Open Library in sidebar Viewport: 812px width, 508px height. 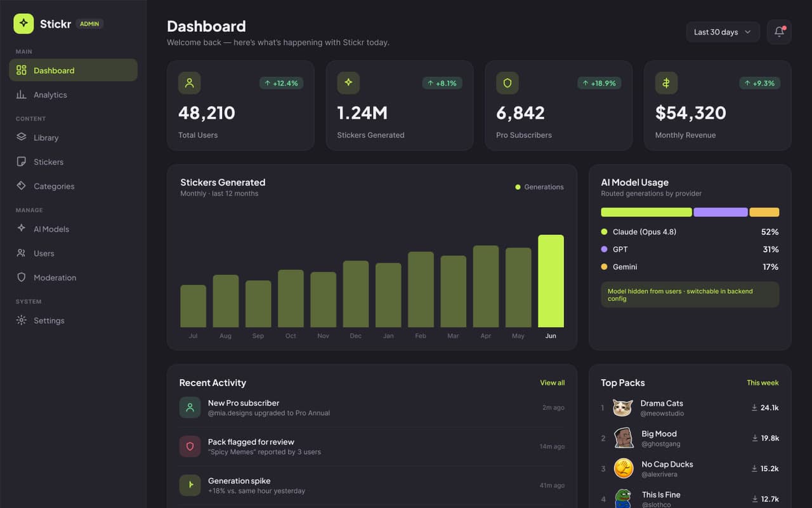tap(73, 137)
